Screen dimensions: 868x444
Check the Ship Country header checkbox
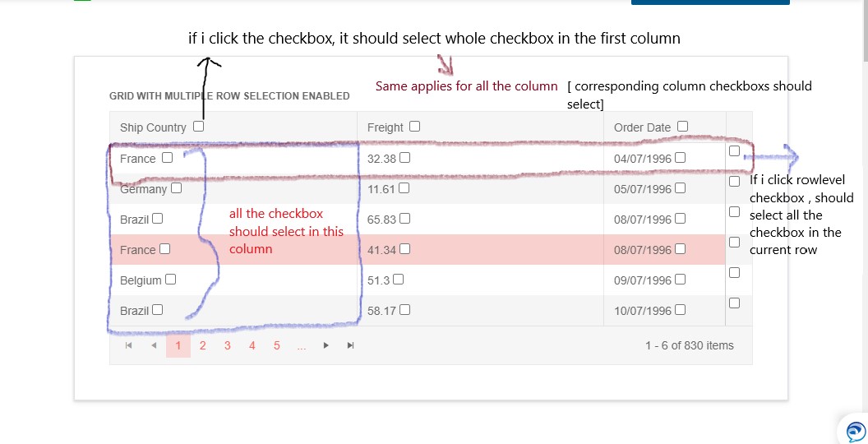(x=198, y=127)
